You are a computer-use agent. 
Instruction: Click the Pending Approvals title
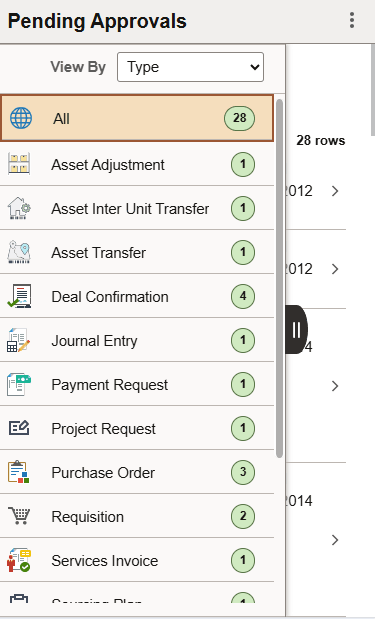pyautogui.click(x=97, y=21)
